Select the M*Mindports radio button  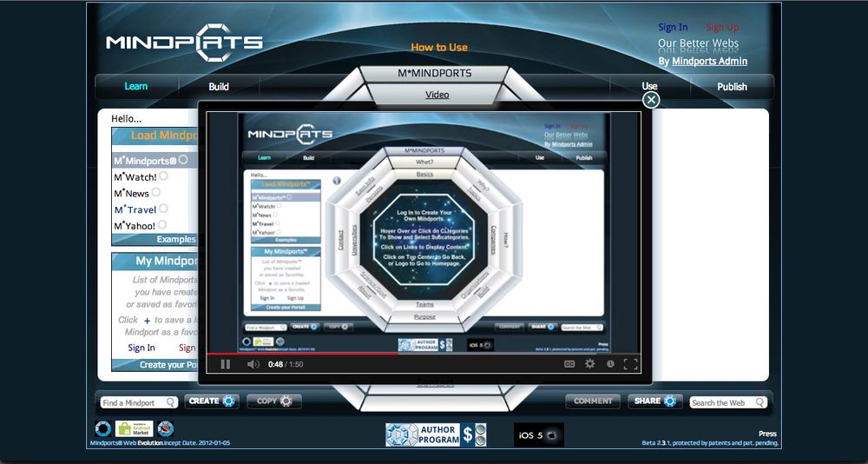pyautogui.click(x=183, y=160)
